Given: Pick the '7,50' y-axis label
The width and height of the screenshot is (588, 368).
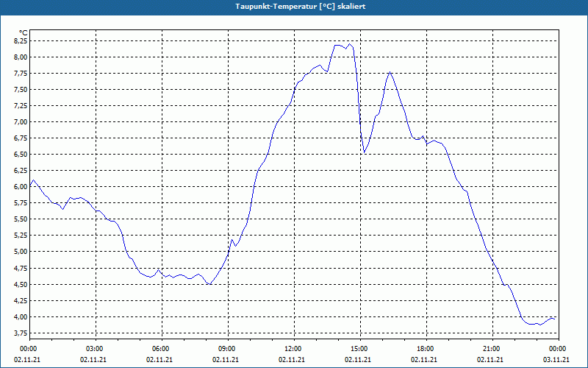Looking at the screenshot, I should 21,89.
